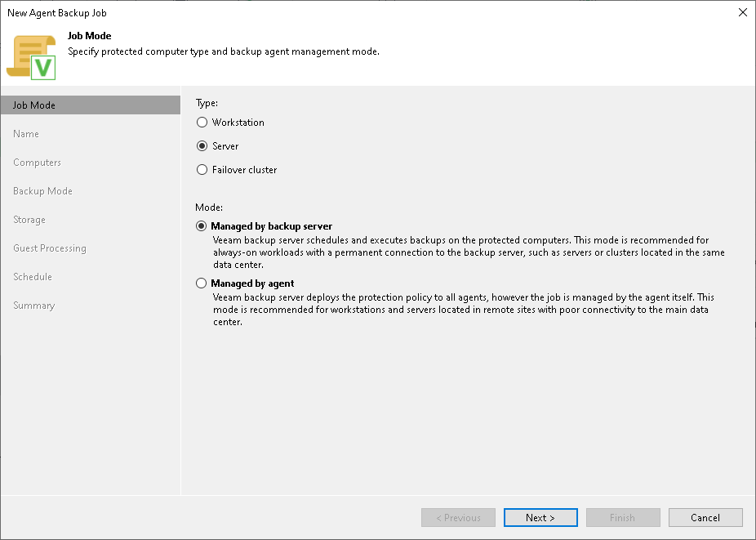
Task: Open the Storage configuration step
Action: [29, 219]
